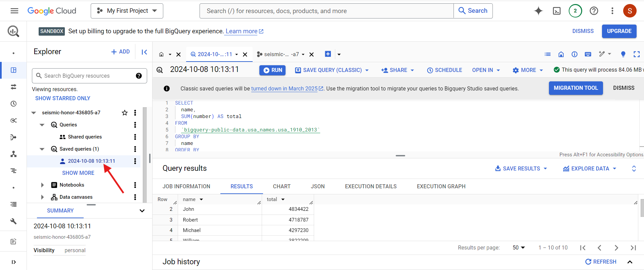This screenshot has width=644, height=270.
Task: Open the account avatar S
Action: click(630, 11)
